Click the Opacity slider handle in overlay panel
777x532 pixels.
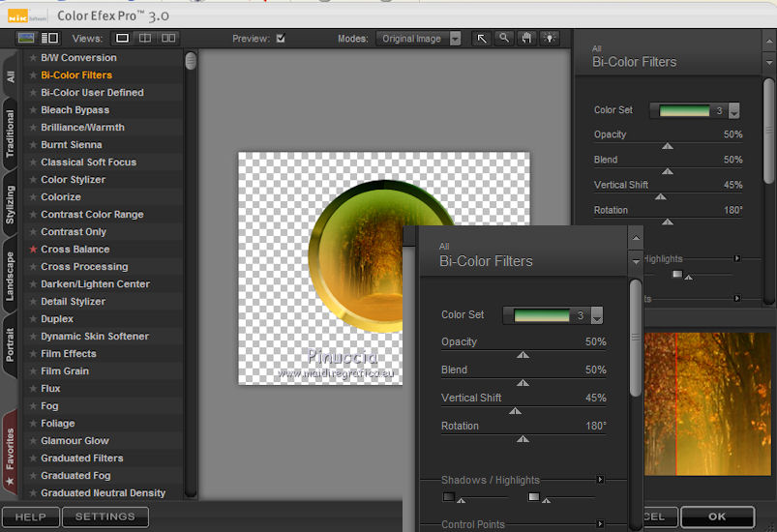[x=523, y=355]
